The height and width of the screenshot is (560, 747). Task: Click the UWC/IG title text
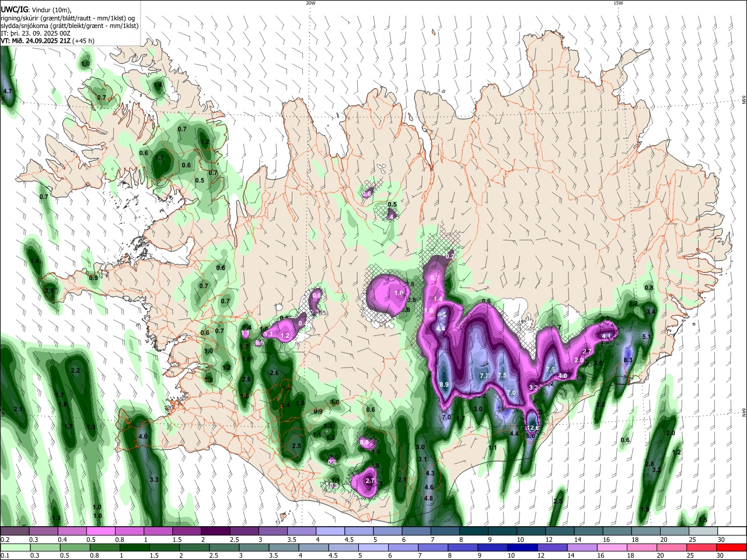(x=14, y=9)
